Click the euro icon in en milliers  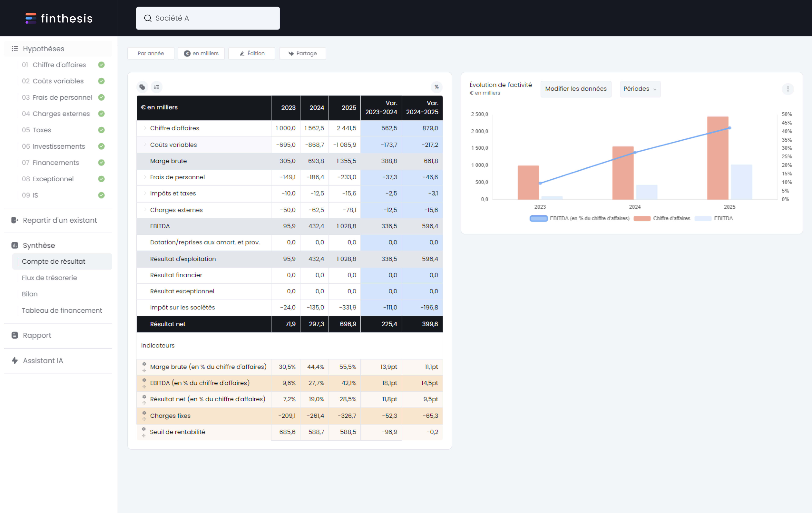[187, 53]
